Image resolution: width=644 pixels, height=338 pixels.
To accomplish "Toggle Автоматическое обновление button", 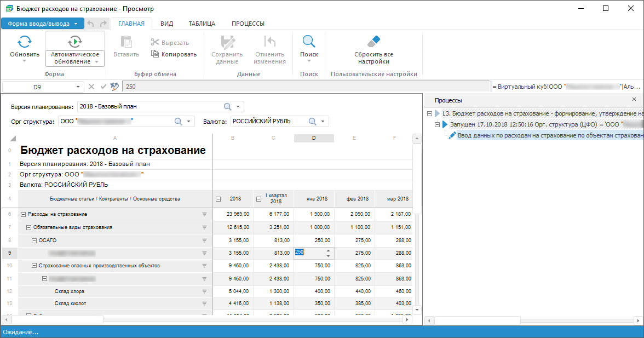I will [75, 42].
